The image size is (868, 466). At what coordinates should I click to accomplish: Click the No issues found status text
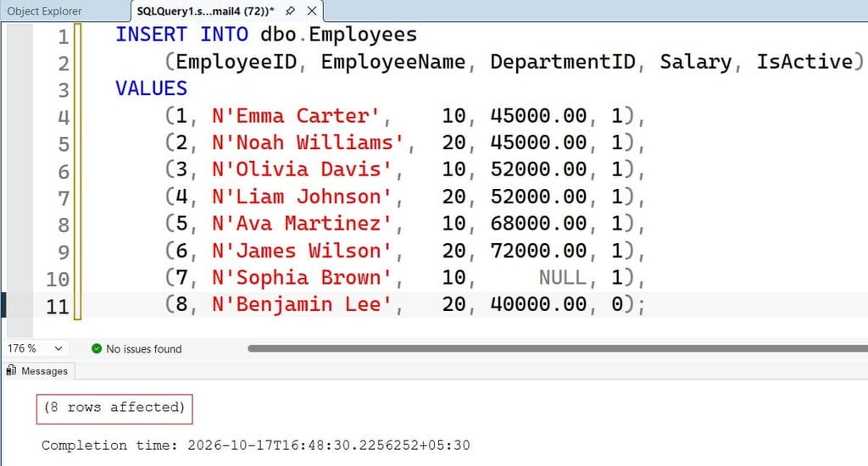click(144, 349)
